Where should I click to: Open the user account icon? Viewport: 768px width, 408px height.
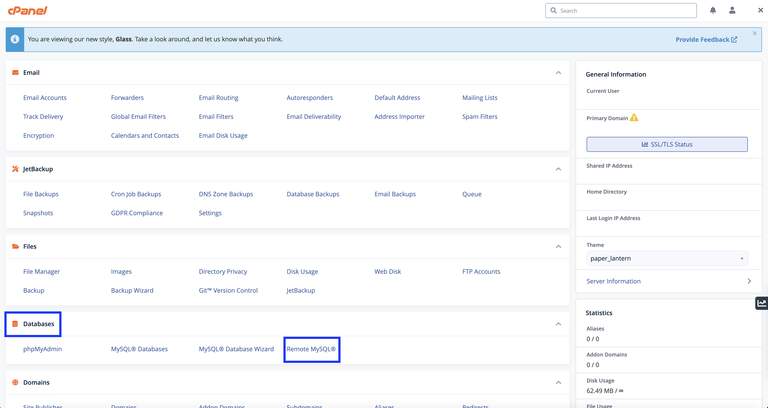pos(732,10)
